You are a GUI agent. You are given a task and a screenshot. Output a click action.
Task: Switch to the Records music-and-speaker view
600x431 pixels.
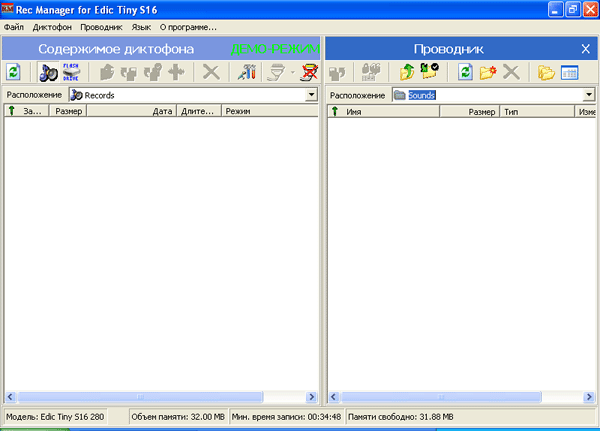click(x=49, y=72)
